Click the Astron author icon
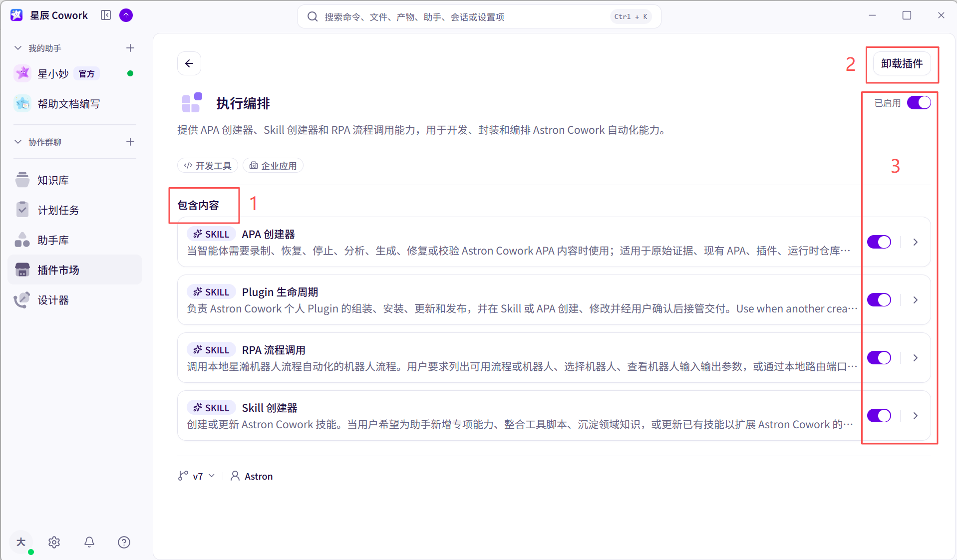 tap(235, 476)
